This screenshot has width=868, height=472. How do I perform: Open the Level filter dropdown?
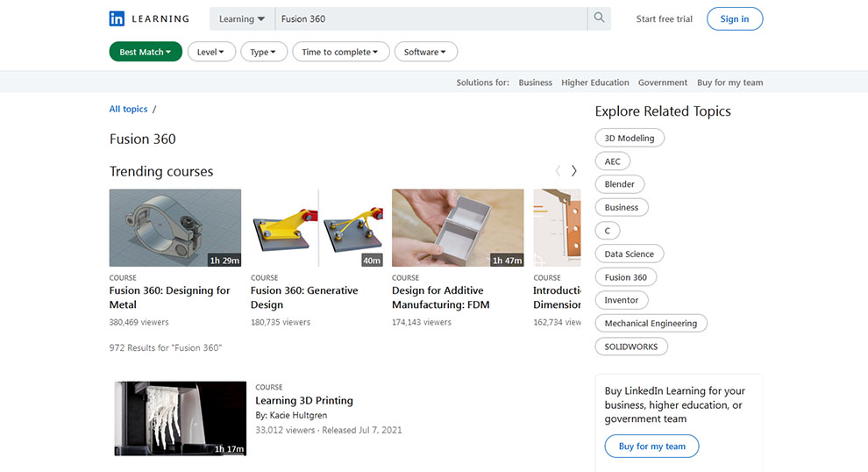[210, 52]
